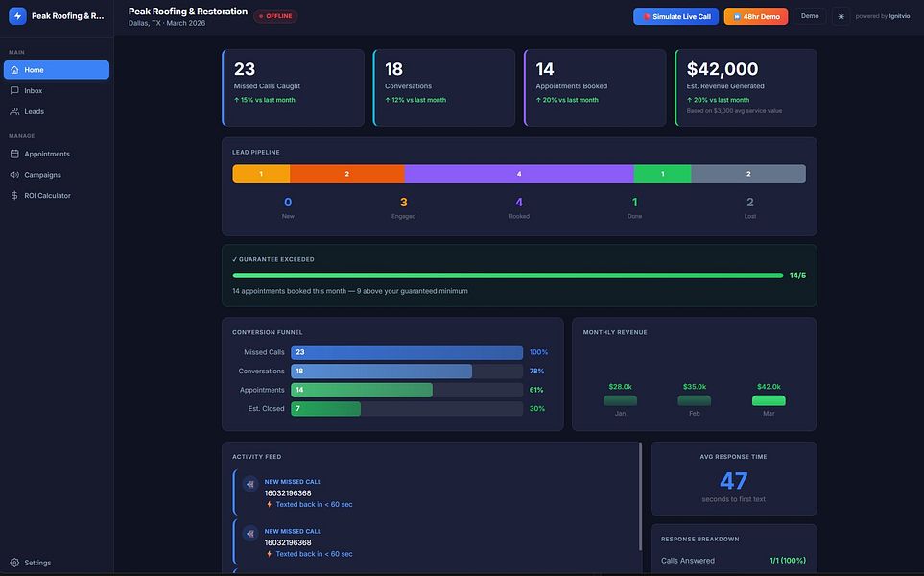The width and height of the screenshot is (924, 576).
Task: Click the 47 average response time value
Action: coord(734,481)
